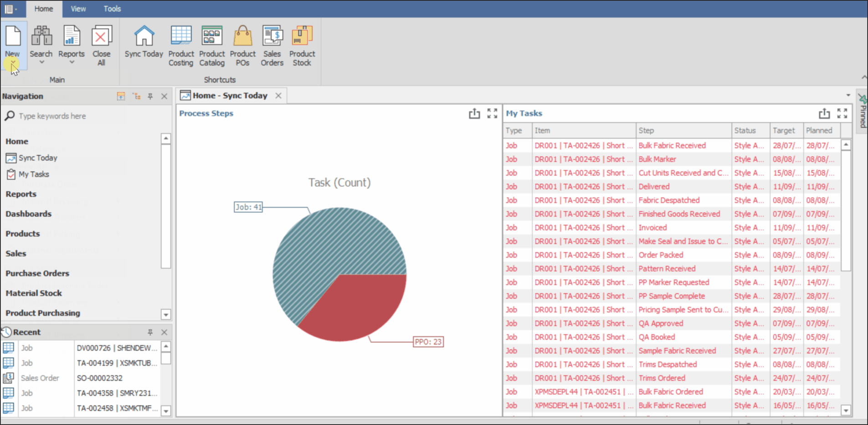Expand Products navigation group

[x=23, y=233]
